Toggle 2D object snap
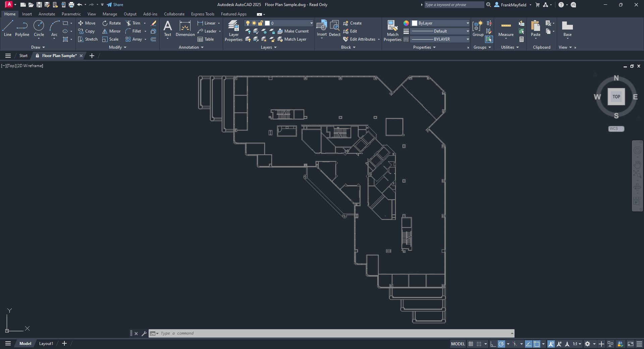 point(537,344)
